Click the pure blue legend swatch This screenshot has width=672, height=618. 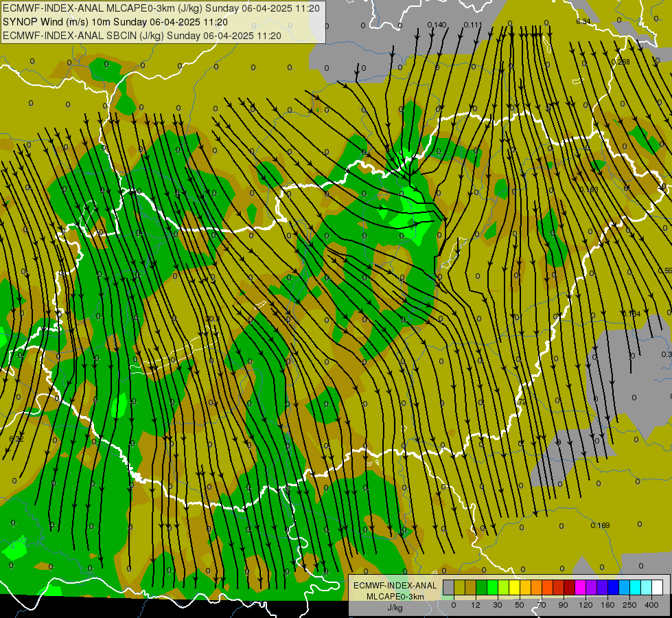(614, 587)
